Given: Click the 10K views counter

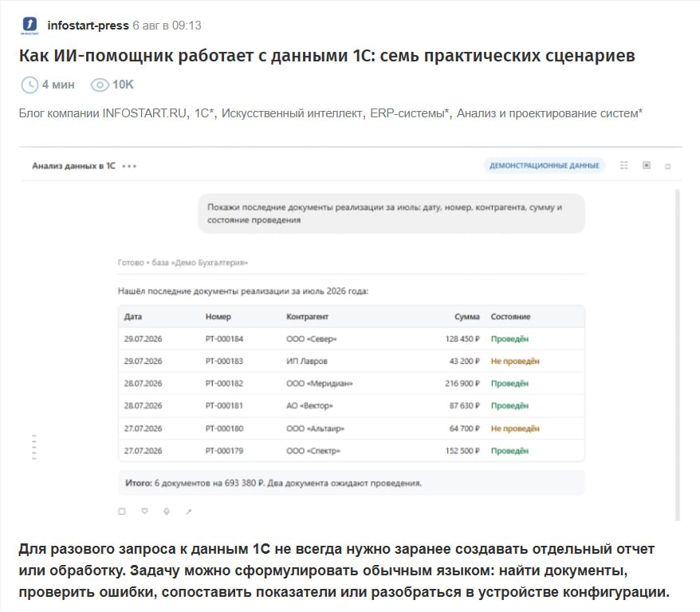Looking at the screenshot, I should tap(123, 85).
